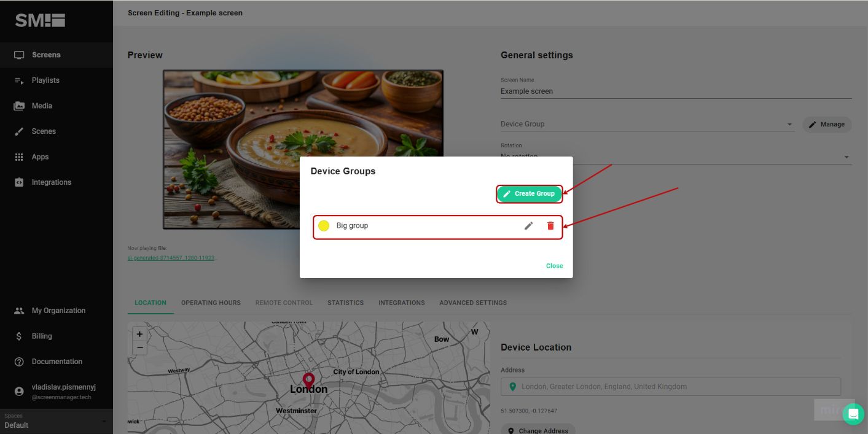Zoom out on the map
868x434 pixels.
point(139,347)
